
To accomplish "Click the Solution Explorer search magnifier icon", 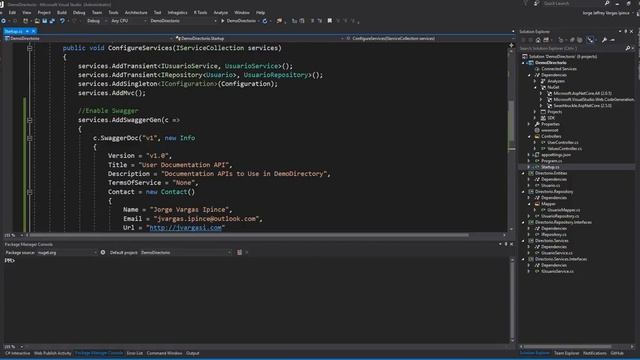I will [x=628, y=49].
